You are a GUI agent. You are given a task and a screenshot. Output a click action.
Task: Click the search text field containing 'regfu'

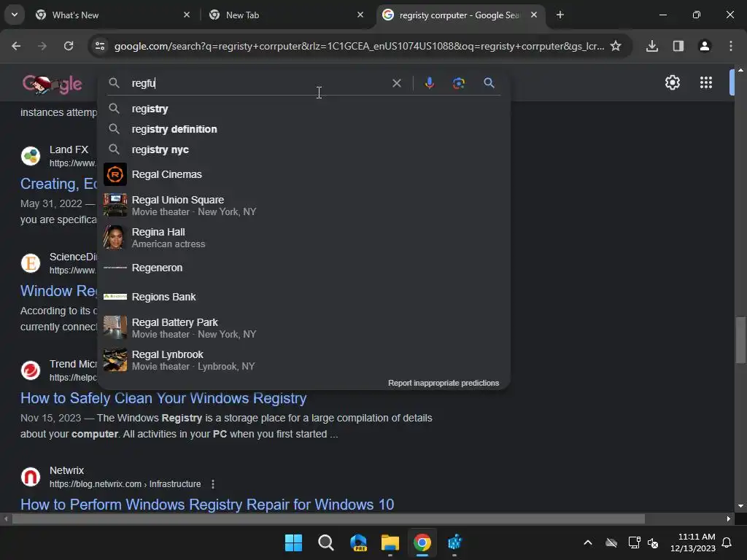click(x=258, y=83)
